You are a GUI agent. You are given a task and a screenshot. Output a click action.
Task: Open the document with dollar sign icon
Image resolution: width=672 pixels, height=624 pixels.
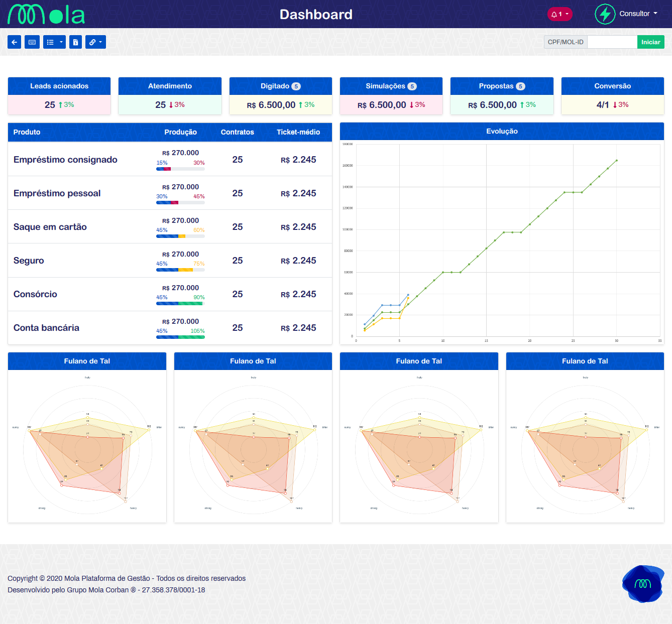[x=75, y=42]
